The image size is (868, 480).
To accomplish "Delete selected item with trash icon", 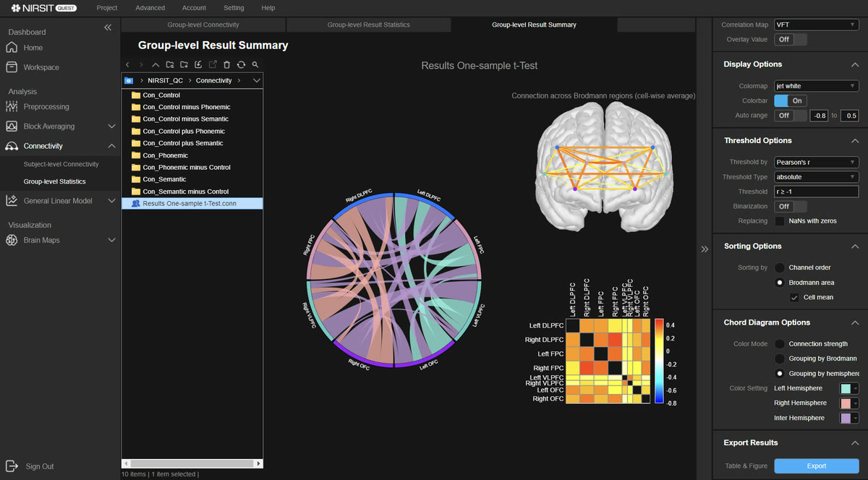I will click(x=227, y=64).
